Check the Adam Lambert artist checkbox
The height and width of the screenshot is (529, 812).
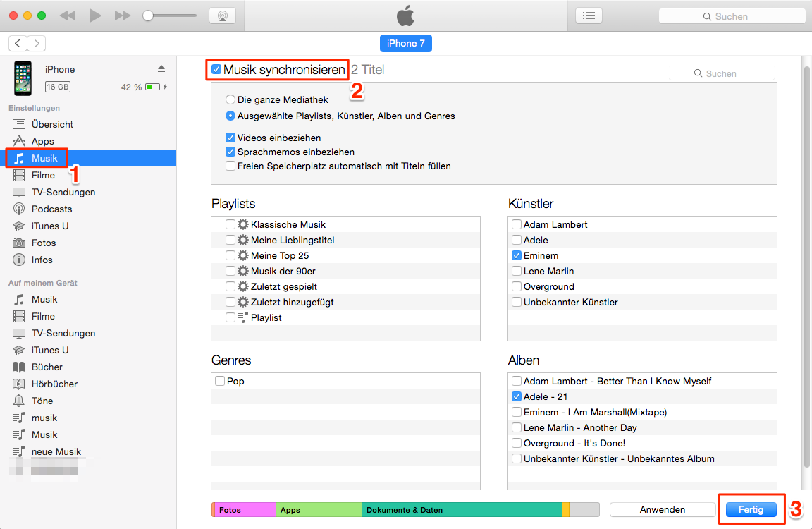(x=517, y=224)
